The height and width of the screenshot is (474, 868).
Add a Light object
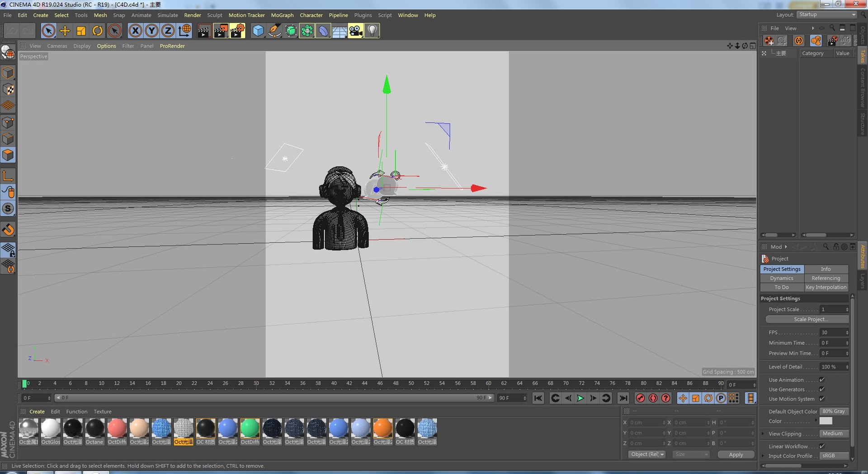point(372,31)
